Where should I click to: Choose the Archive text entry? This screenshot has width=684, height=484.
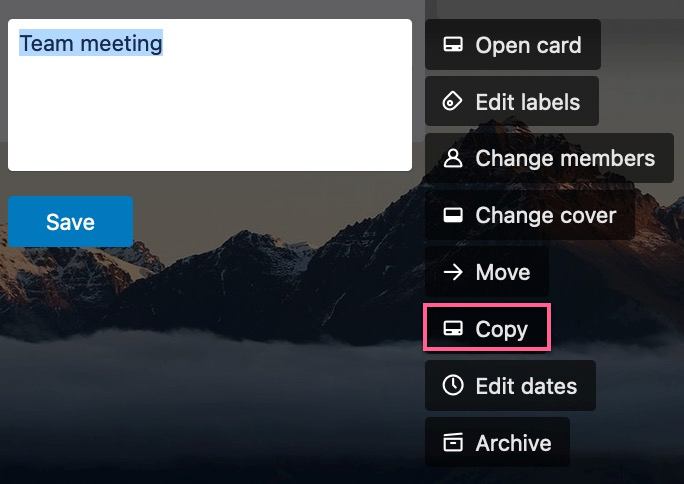[513, 443]
